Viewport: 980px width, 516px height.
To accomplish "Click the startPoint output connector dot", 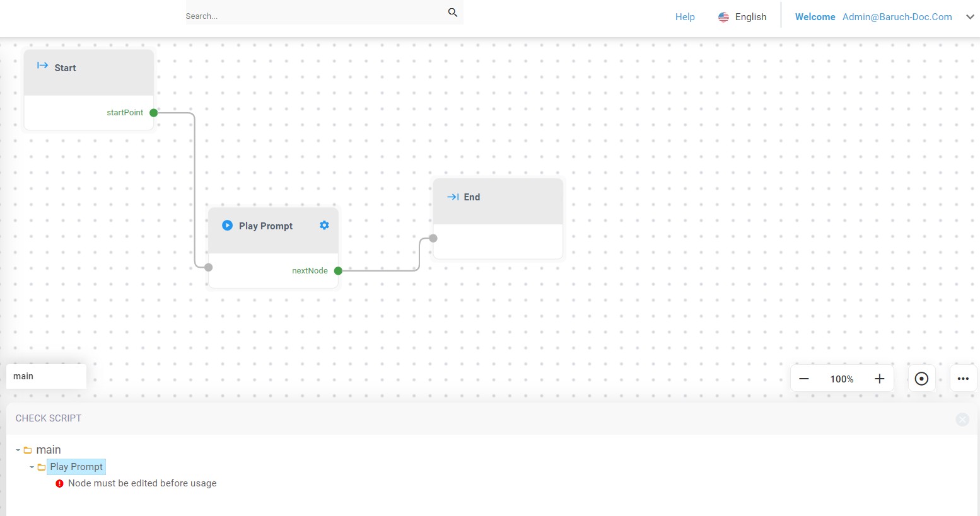I will click(153, 113).
